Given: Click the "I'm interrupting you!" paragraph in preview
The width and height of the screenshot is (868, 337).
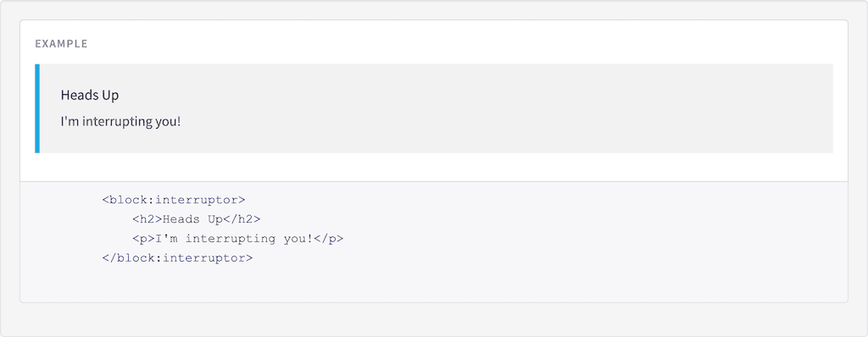Looking at the screenshot, I should click(120, 121).
